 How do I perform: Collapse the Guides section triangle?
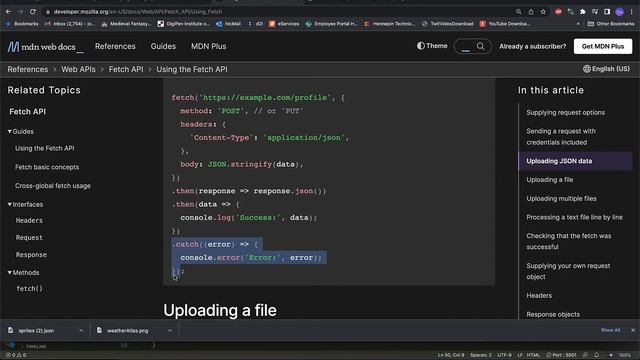(10, 131)
